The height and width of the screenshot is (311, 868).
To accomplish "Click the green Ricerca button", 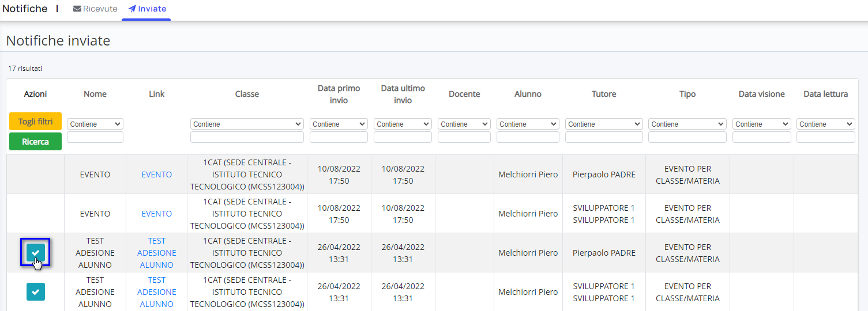I will 36,141.
